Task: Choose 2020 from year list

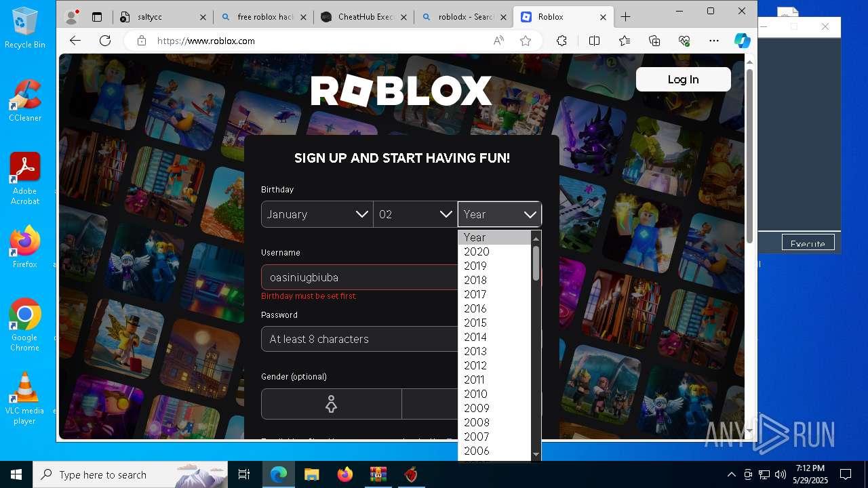Action: [x=494, y=251]
